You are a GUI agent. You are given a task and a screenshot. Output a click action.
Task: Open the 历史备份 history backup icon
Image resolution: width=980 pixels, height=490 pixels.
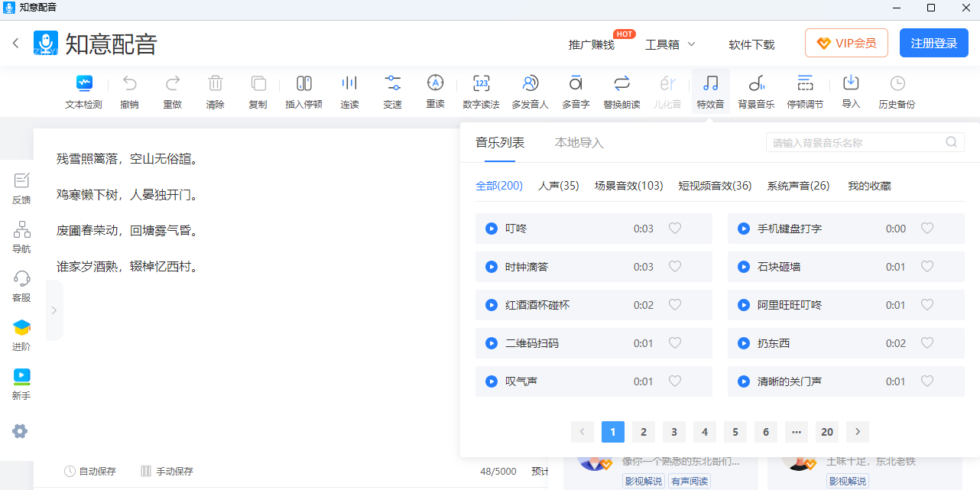[x=897, y=84]
